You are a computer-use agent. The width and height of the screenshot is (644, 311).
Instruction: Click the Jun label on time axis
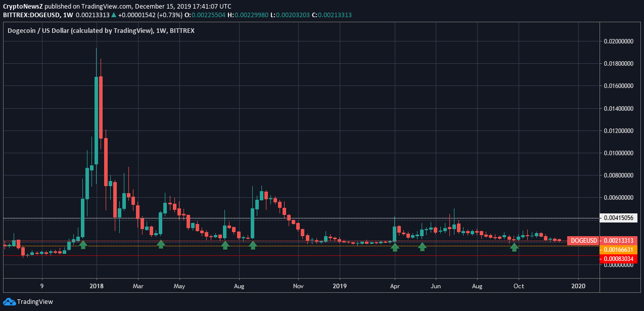[436, 286]
